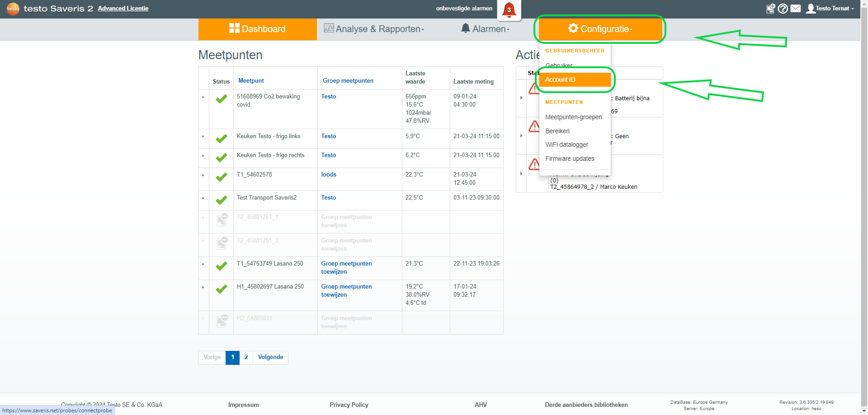Open the unconfirmed alarms bell icon
This screenshot has height=415, width=868.
tap(509, 10)
